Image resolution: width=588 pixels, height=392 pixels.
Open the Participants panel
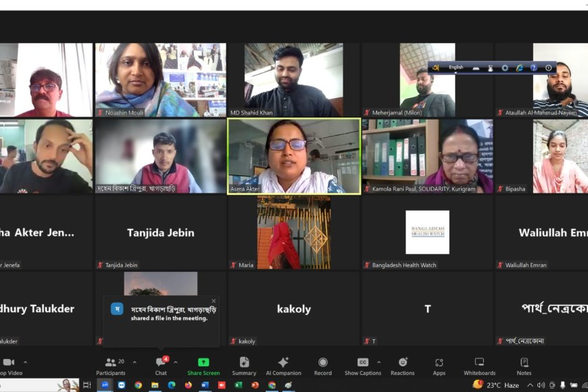[111, 366]
